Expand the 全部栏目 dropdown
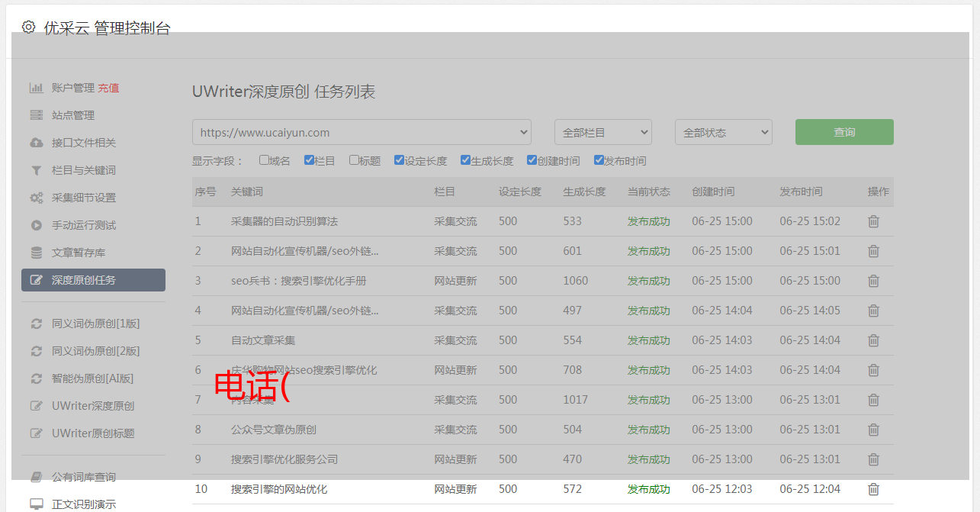This screenshot has height=512, width=980. tap(602, 132)
